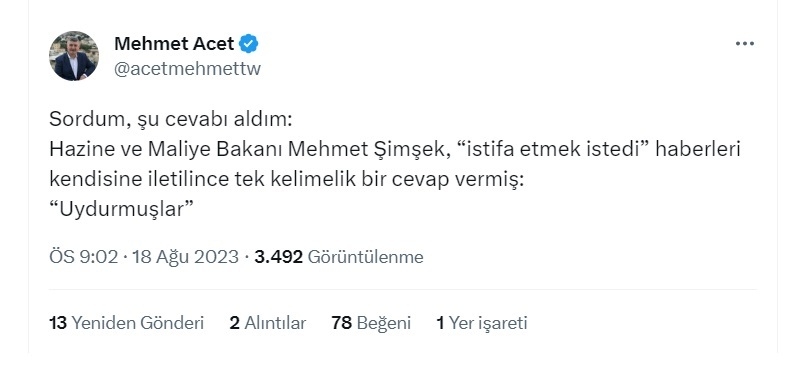Open the three-dot more options menu

coord(745,44)
